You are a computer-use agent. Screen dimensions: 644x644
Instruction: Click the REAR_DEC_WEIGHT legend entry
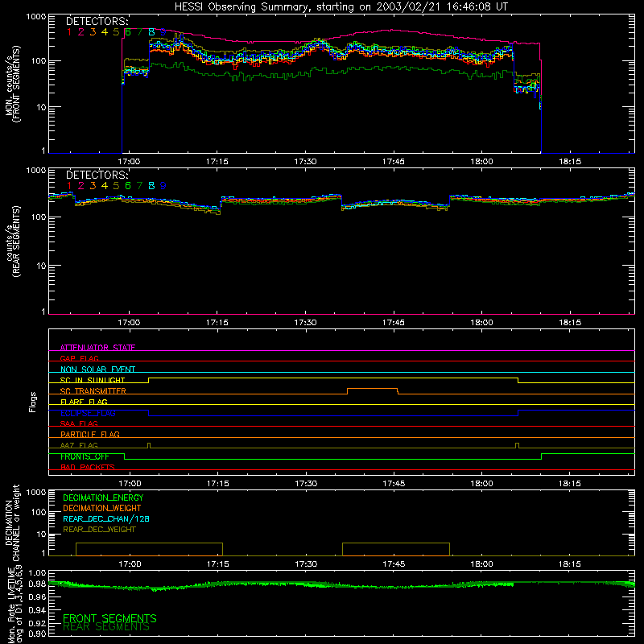[99, 530]
